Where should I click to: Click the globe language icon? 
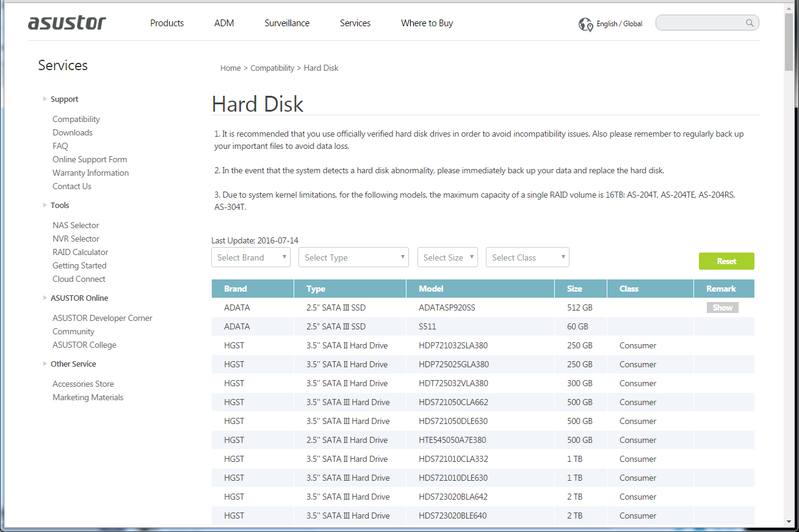(585, 24)
